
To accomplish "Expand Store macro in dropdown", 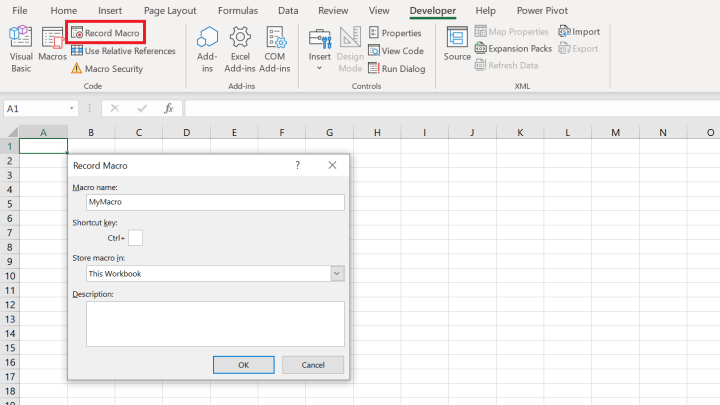I will [x=337, y=274].
